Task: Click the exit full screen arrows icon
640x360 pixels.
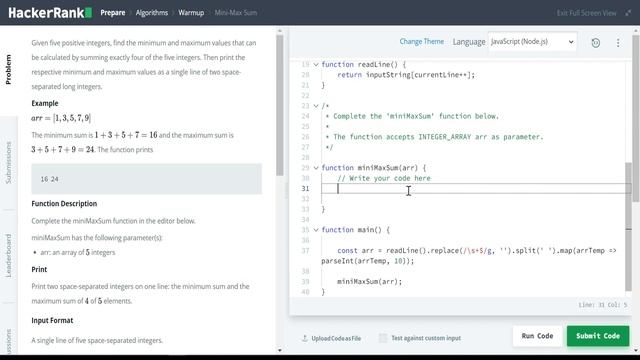Action: point(628,13)
